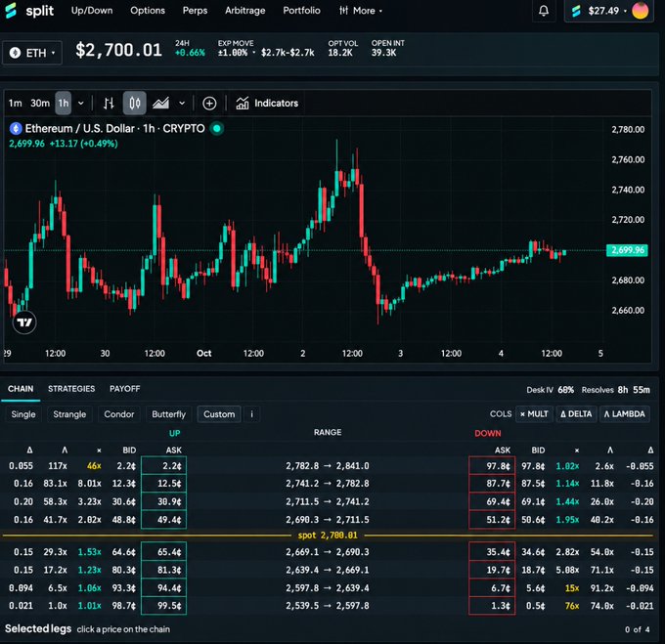Switch to the CHAIN tab
The width and height of the screenshot is (665, 644).
[21, 389]
